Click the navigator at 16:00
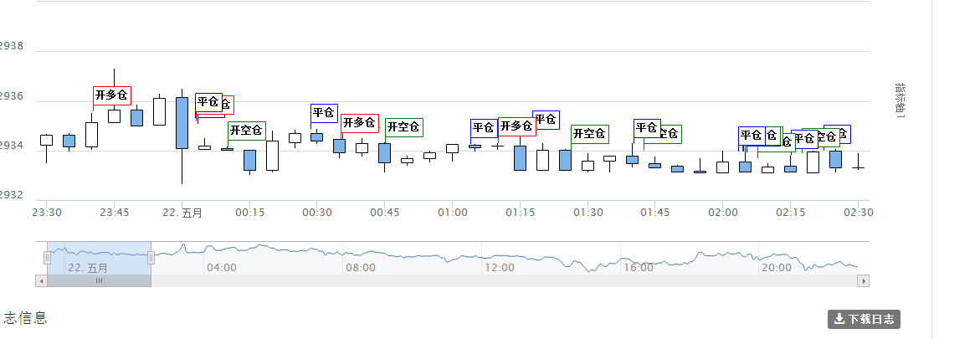Image resolution: width=980 pixels, height=339 pixels. (x=638, y=268)
